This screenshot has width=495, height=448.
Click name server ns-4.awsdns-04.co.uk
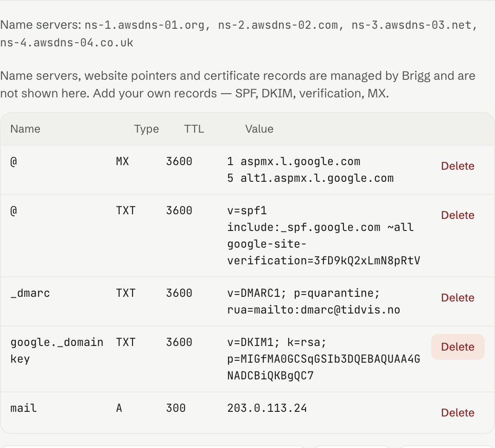[67, 43]
